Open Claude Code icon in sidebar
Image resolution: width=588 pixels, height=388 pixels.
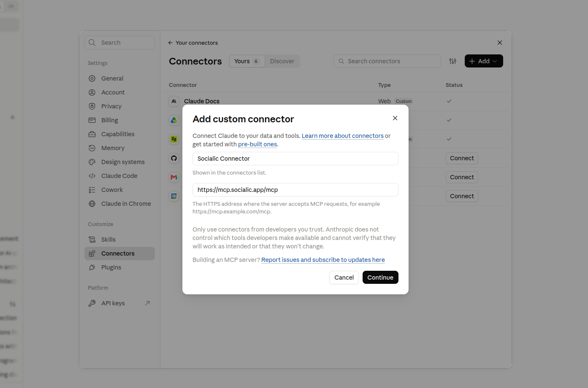click(x=92, y=176)
